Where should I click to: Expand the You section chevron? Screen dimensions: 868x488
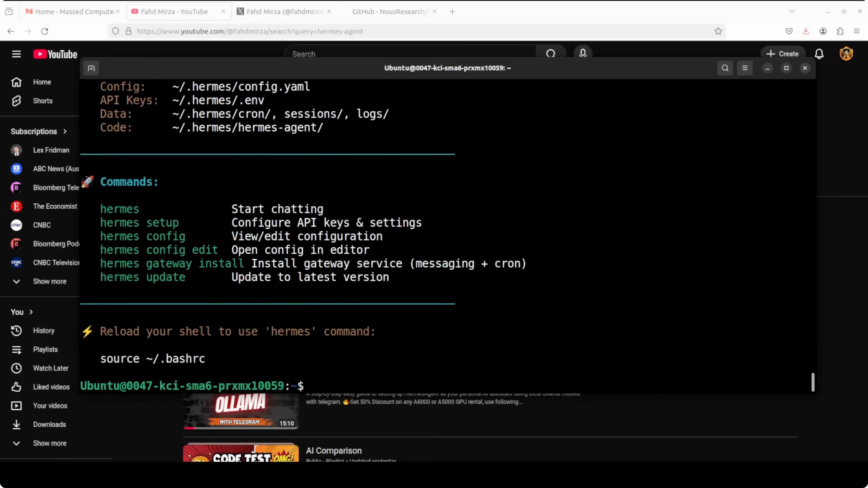pos(31,312)
